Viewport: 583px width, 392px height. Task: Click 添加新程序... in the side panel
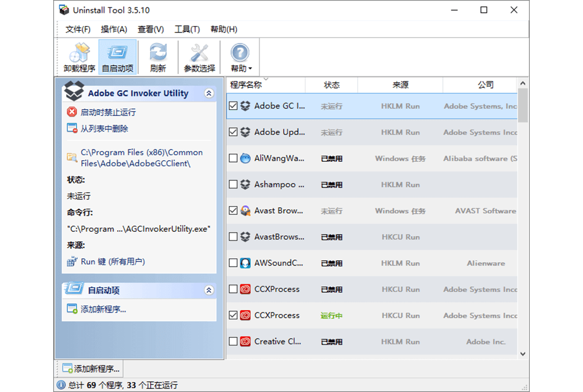coord(103,309)
